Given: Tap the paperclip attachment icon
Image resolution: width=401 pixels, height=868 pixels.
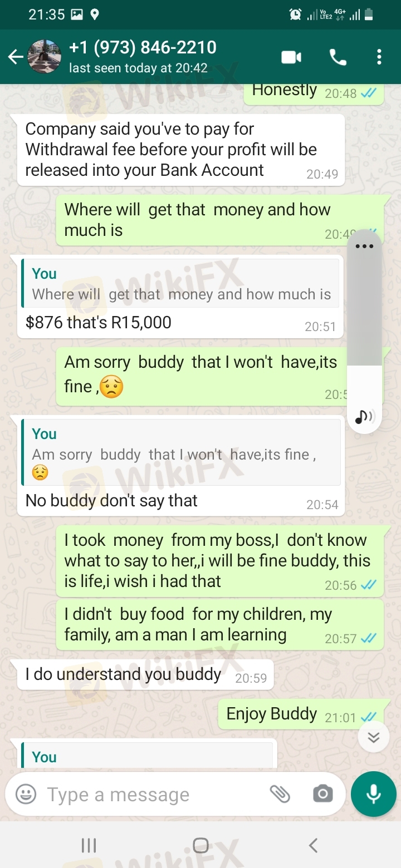Looking at the screenshot, I should coord(280,794).
